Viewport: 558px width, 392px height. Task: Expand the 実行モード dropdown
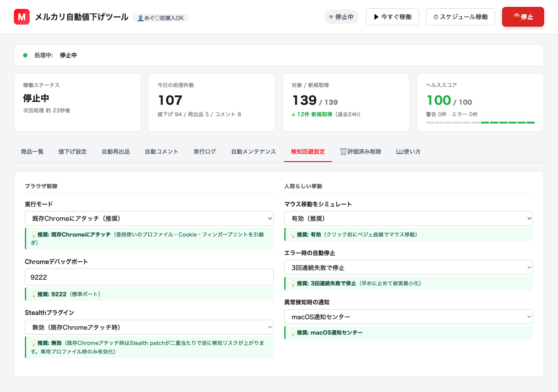click(149, 218)
